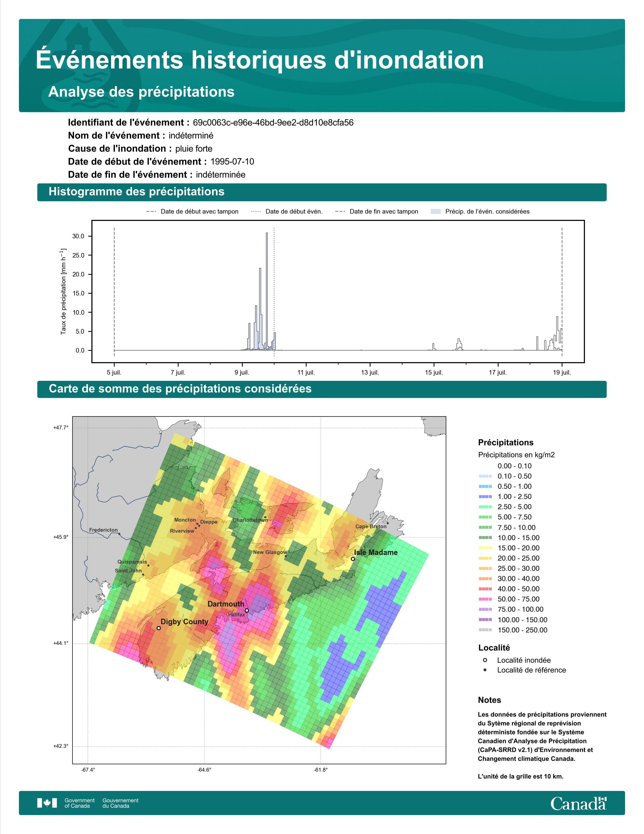Click the 'Localité' legend heading
The height and width of the screenshot is (834, 644).
point(494,648)
